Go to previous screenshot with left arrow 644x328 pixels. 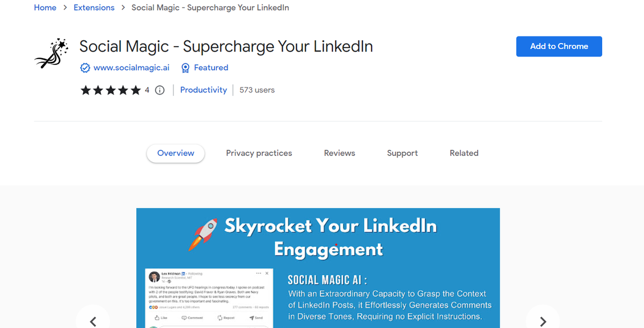[93, 321]
